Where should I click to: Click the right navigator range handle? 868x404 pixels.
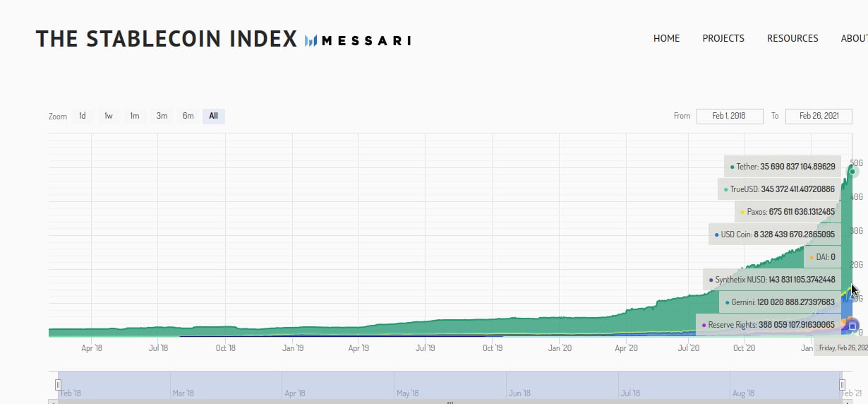[842, 385]
